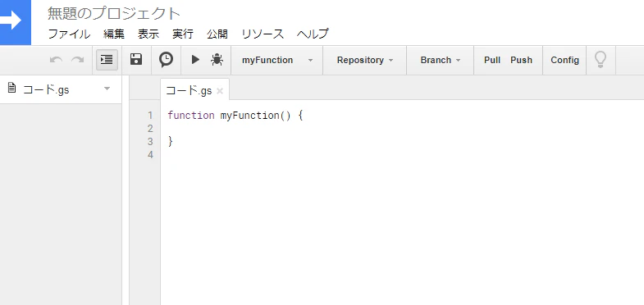Click the Pull button
This screenshot has height=305, width=644.
pyautogui.click(x=492, y=61)
